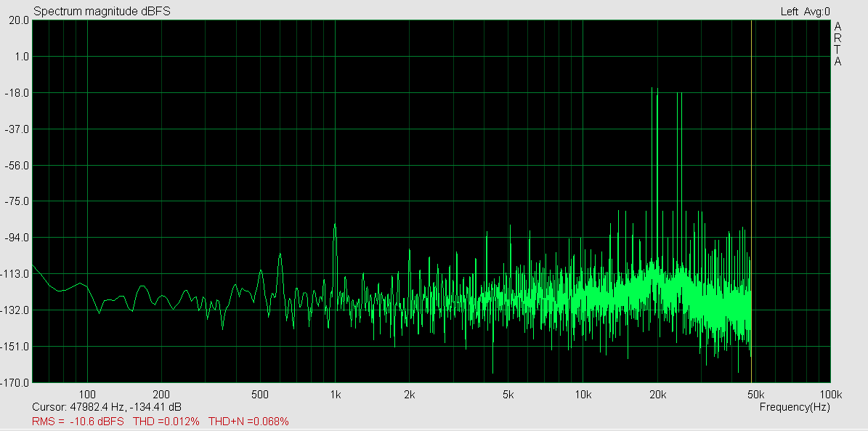Click the -75.0 y-axis label
Viewport: 868px width, 431px height.
[17, 201]
